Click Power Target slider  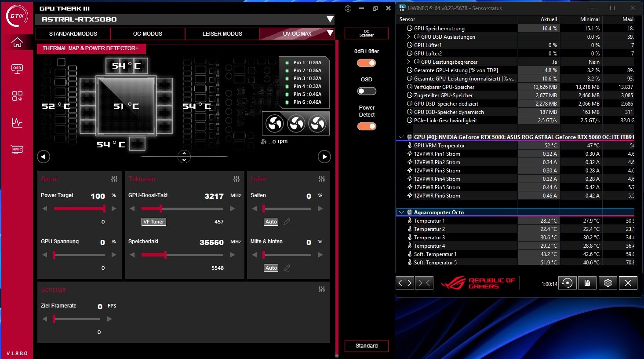point(79,209)
